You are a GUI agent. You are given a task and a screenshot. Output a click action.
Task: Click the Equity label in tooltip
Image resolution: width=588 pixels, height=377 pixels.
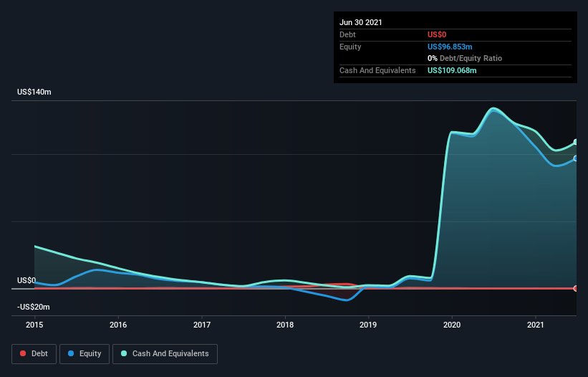[350, 47]
